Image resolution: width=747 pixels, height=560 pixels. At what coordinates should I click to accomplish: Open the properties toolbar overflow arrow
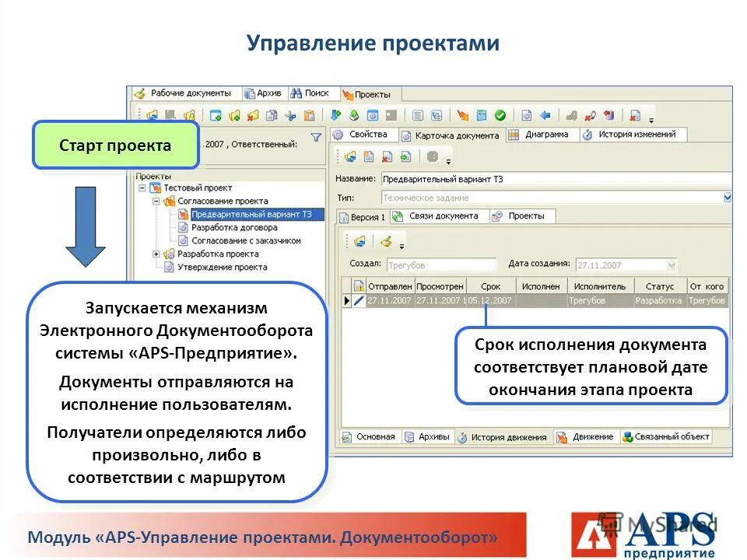[x=448, y=162]
